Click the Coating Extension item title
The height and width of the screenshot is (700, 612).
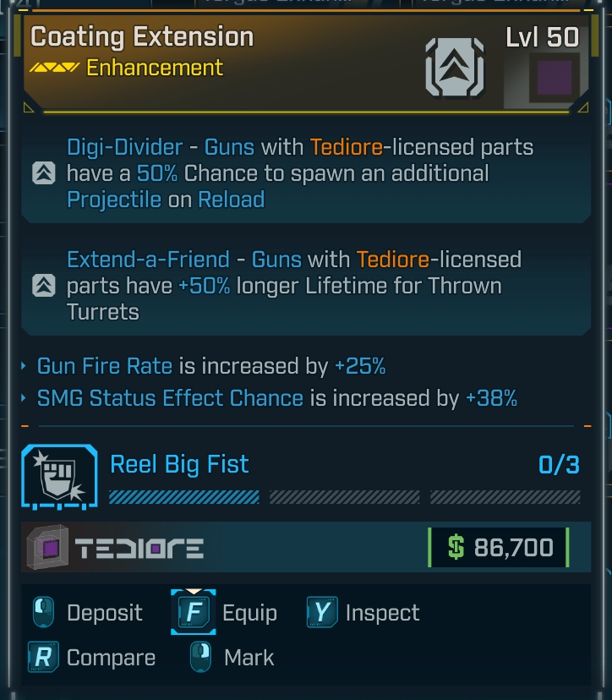pyautogui.click(x=142, y=37)
